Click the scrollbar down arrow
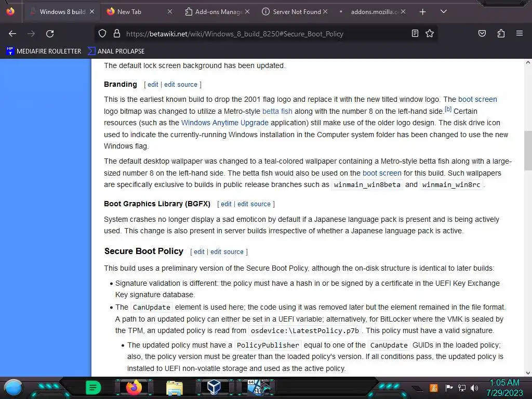532x399 pixels. (x=528, y=373)
